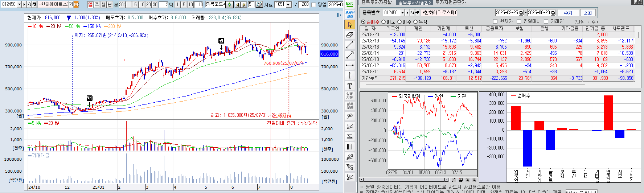The image size is (644, 193).
Task: Click the 관 button in investor panel
Action: (418, 13)
